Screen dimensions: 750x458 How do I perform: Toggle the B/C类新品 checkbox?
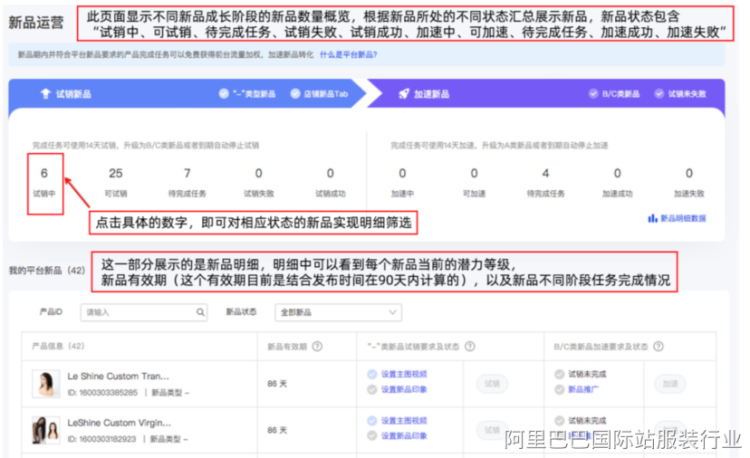(x=595, y=93)
